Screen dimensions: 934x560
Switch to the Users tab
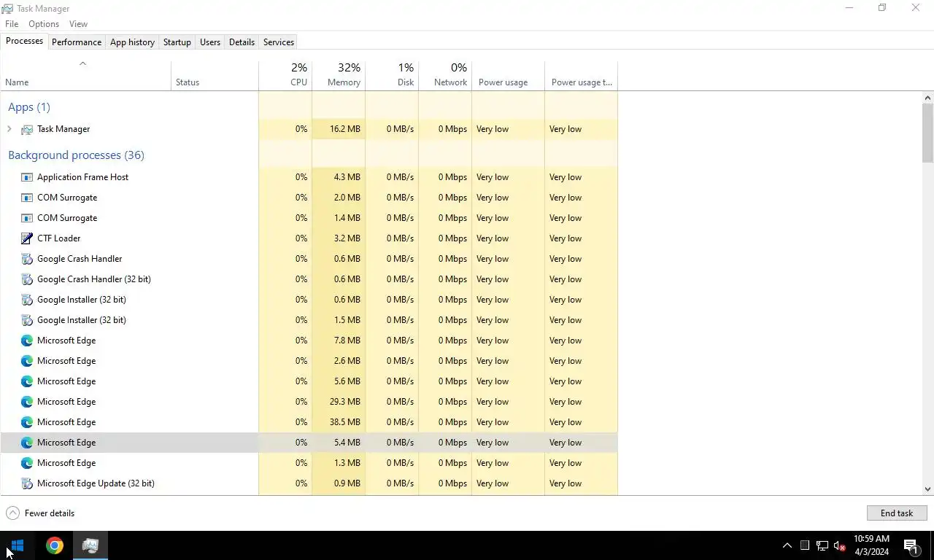[x=210, y=42]
